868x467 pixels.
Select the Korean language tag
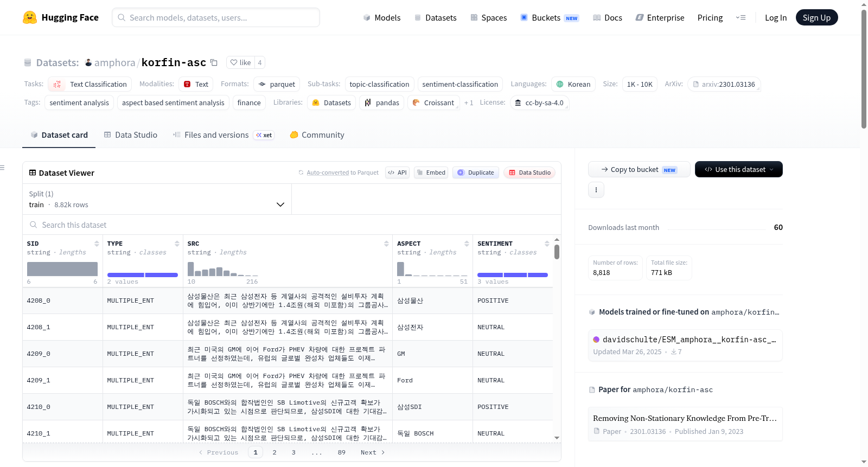click(x=573, y=84)
